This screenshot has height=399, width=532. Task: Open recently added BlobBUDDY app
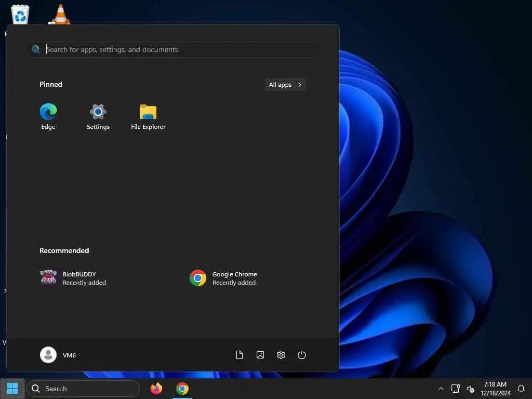pos(73,278)
